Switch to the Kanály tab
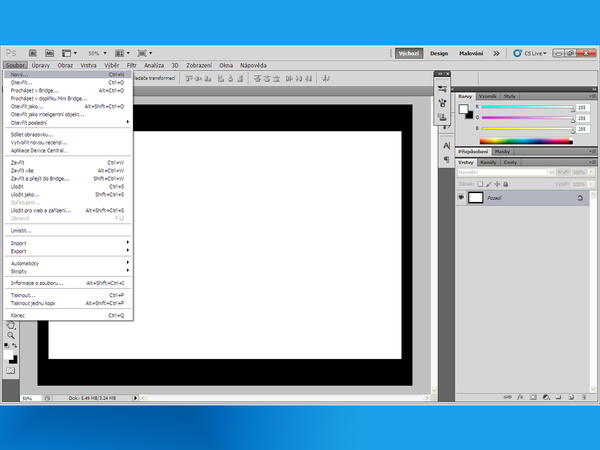This screenshot has height=450, width=600. tap(488, 162)
